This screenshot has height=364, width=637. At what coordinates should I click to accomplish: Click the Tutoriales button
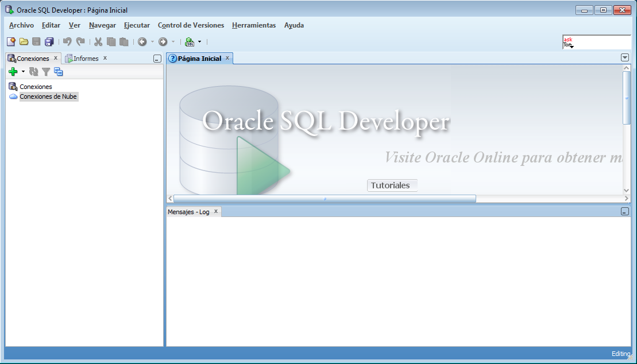click(x=392, y=185)
